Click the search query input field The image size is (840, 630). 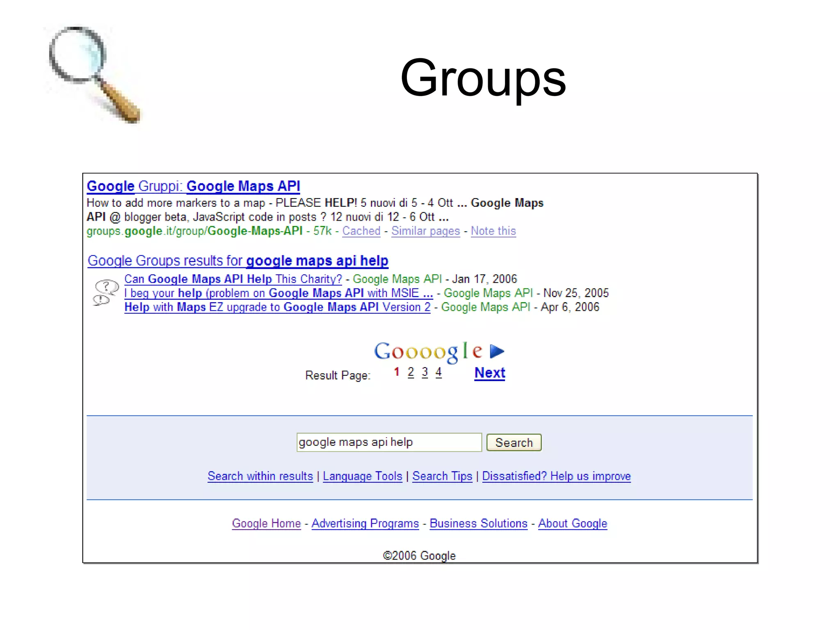click(389, 442)
